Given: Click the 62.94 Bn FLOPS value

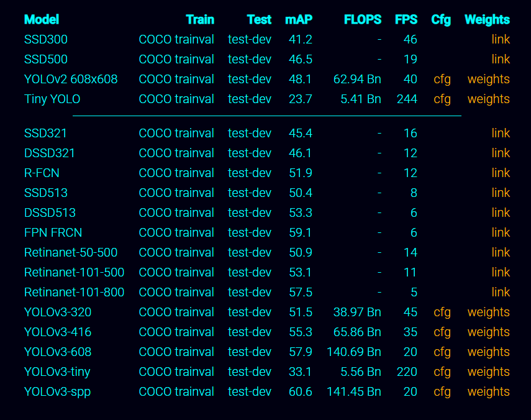Looking at the screenshot, I should 357,80.
